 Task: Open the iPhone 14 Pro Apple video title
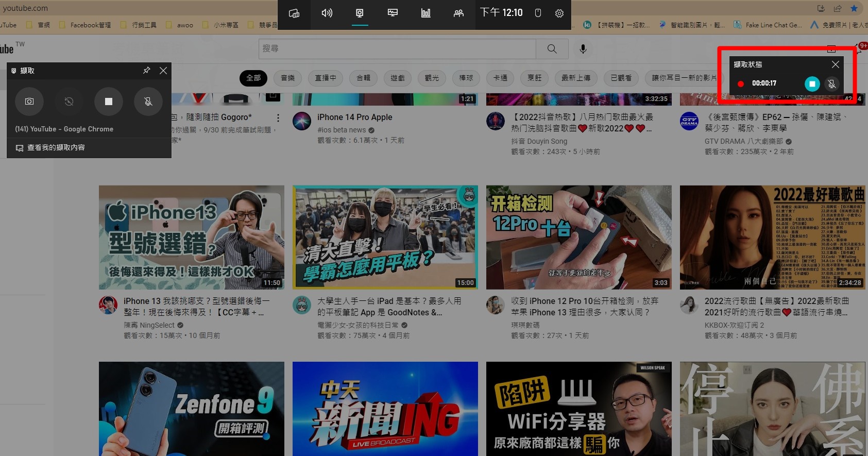click(355, 117)
